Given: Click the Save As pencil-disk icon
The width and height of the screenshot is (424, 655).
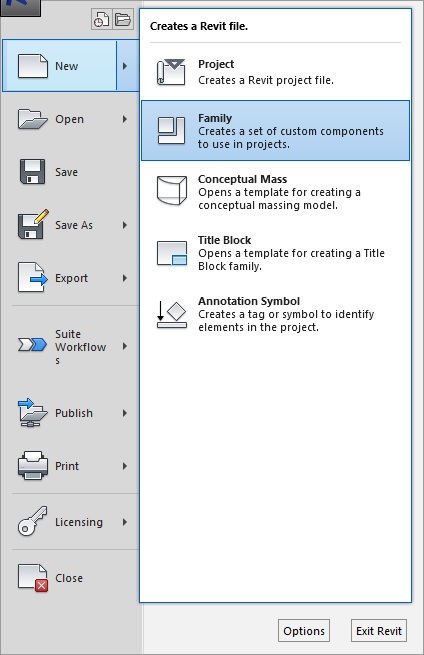Looking at the screenshot, I should 33,224.
